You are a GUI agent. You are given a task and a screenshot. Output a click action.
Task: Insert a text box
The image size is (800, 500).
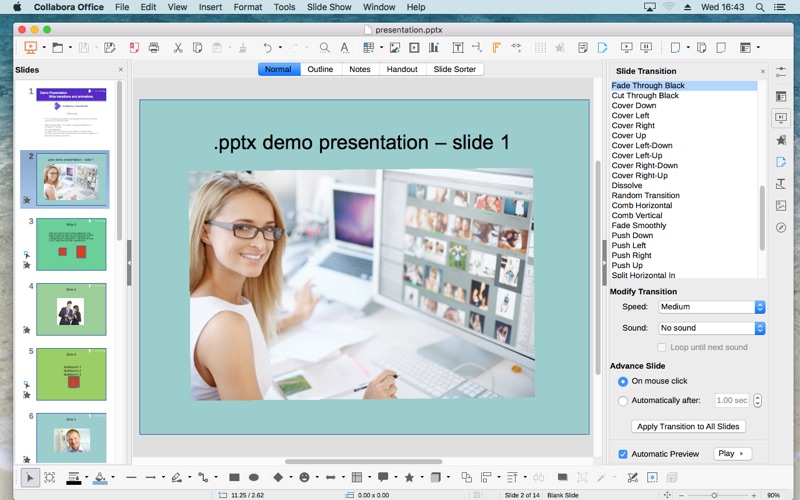click(458, 47)
